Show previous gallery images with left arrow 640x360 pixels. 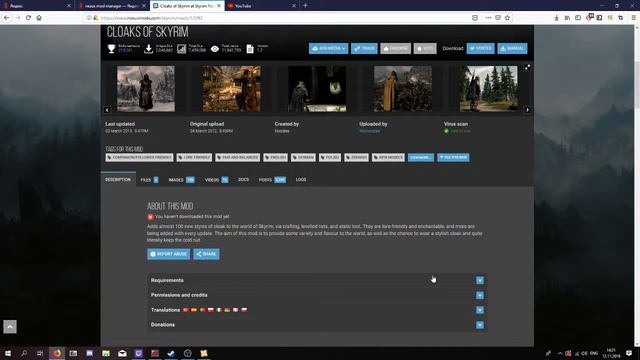(107, 110)
